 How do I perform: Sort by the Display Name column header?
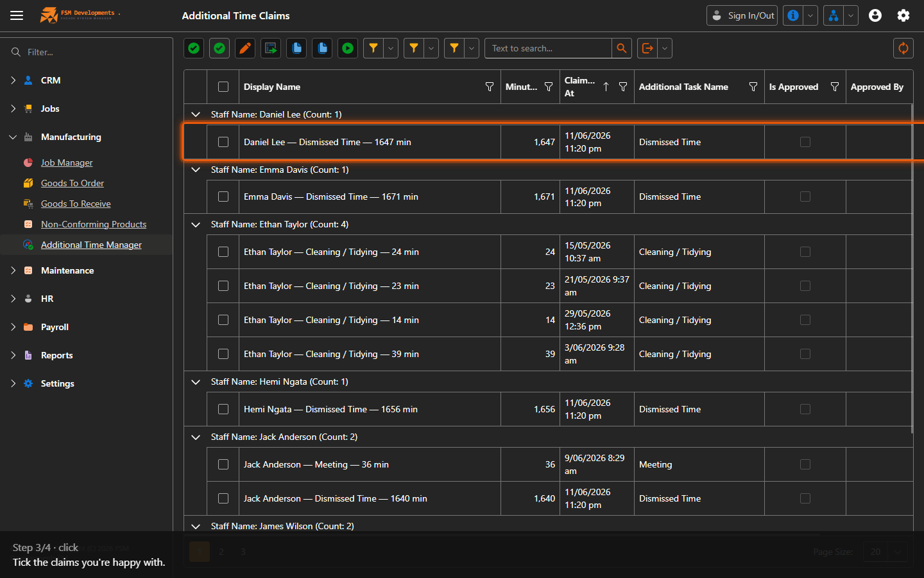(272, 87)
